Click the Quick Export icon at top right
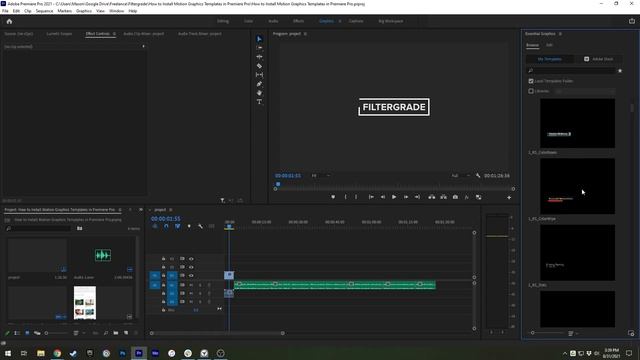640x360 pixels. tap(632, 21)
